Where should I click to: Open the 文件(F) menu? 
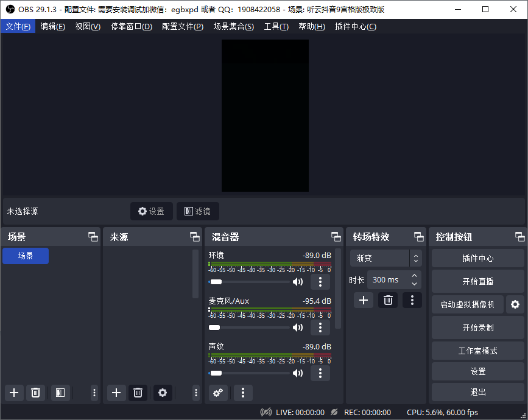tap(18, 27)
